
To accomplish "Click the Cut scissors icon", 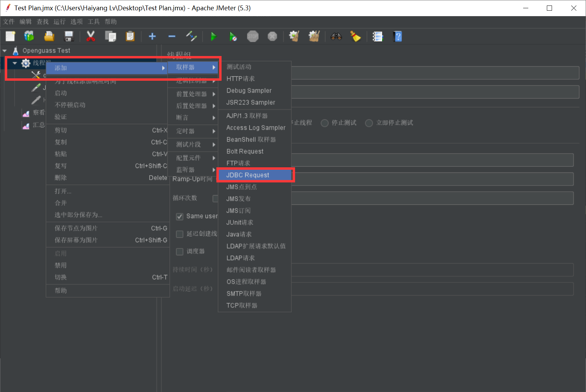I will point(91,36).
